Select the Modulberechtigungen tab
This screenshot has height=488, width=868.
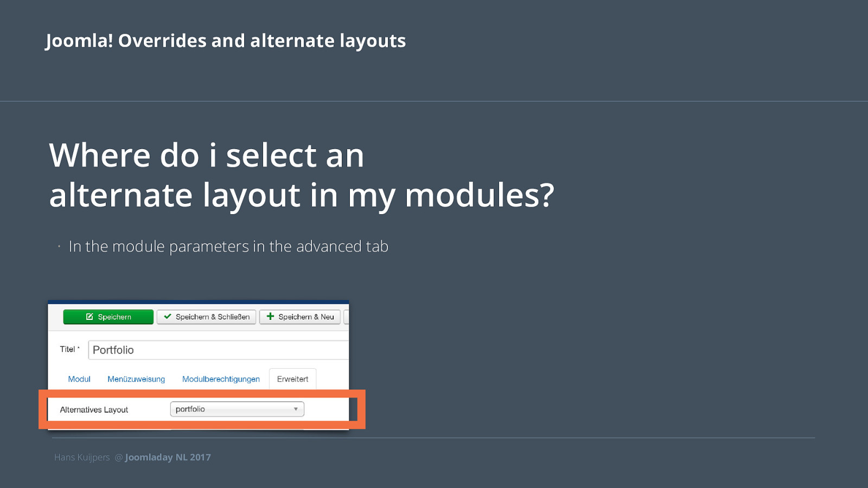coord(221,379)
